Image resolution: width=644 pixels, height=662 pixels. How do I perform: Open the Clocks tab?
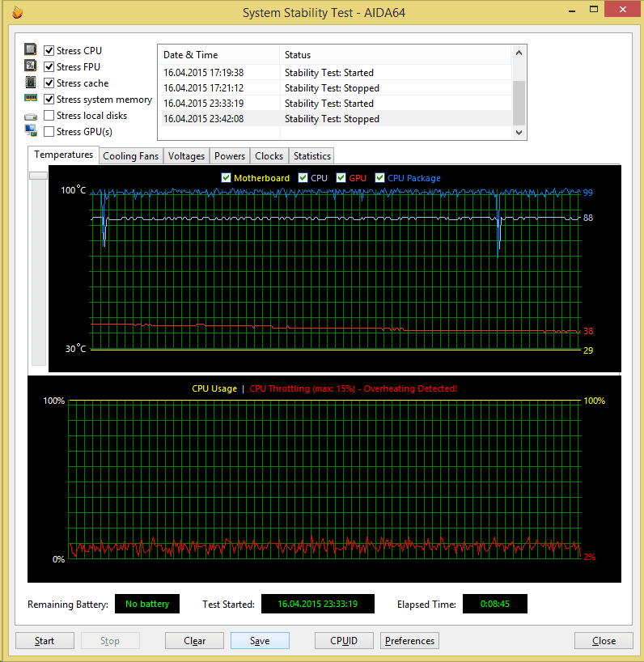coord(269,156)
